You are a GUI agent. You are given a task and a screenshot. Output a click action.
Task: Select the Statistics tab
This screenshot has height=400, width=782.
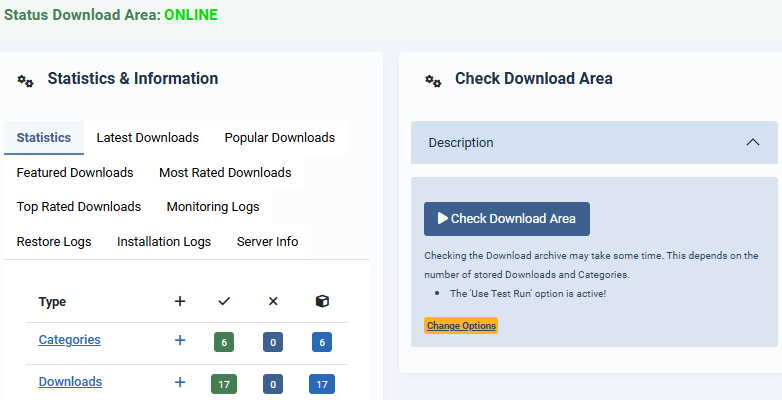(x=44, y=138)
